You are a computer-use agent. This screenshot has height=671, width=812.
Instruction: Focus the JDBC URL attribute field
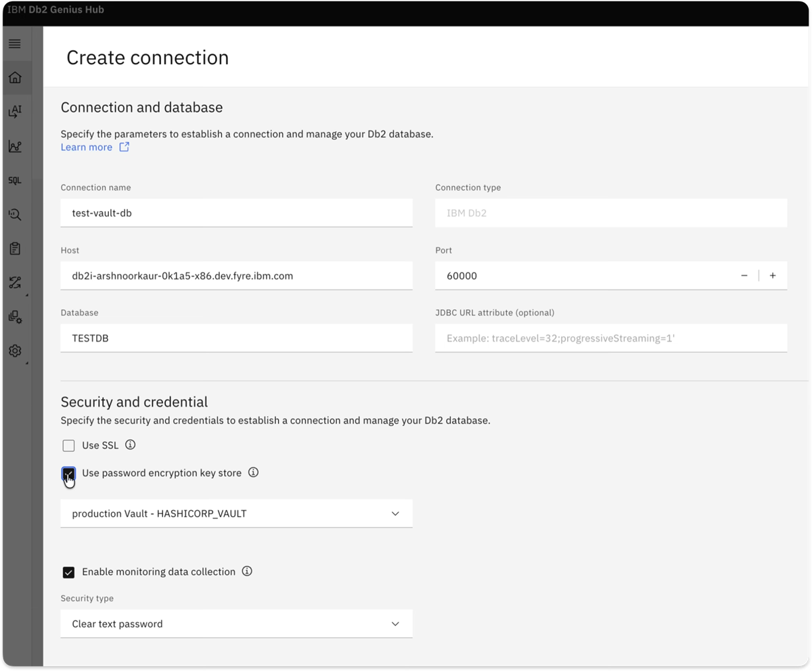pyautogui.click(x=611, y=338)
